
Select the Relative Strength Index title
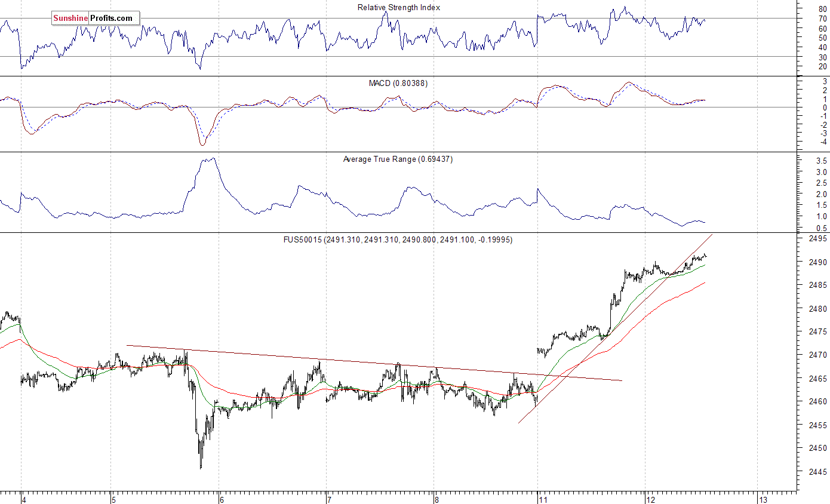(399, 7)
